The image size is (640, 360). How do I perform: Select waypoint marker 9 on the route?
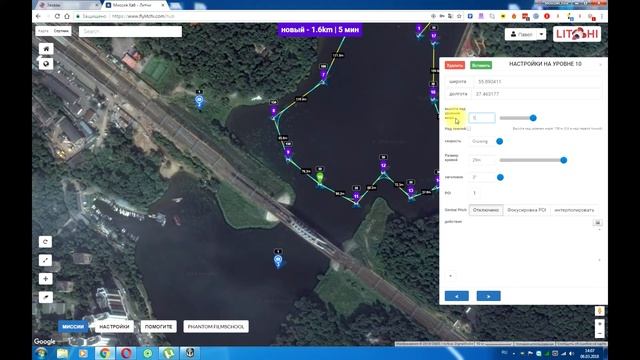288,153
